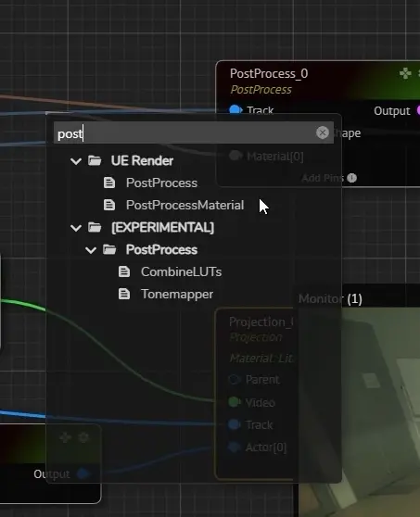This screenshot has width=420, height=517.
Task: Click the Material[0] pin on PostProcess_0
Action: tap(235, 156)
